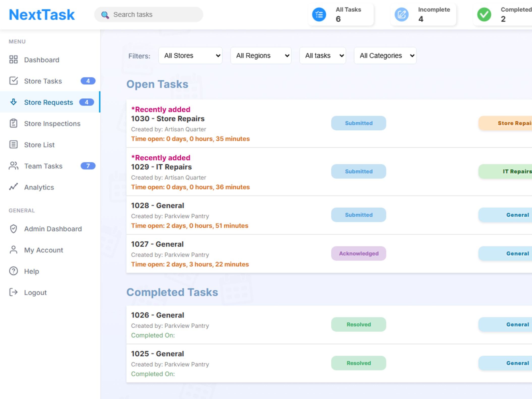Click the Store Tasks checkbox icon
The image size is (532, 399).
point(13,81)
